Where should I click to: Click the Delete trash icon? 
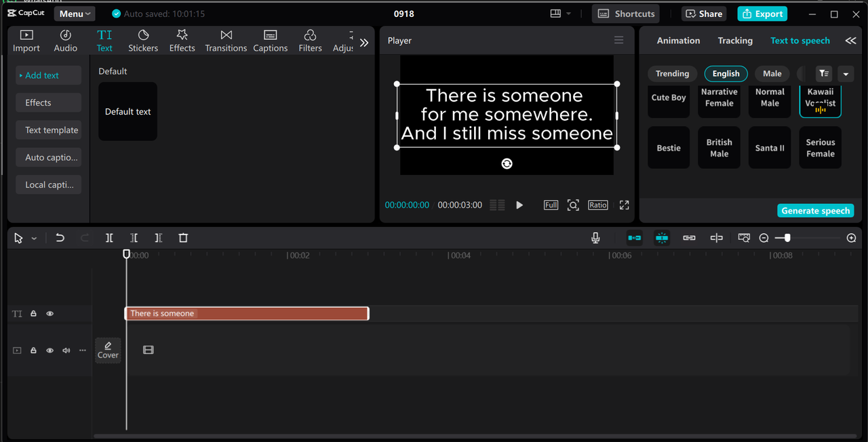point(183,238)
